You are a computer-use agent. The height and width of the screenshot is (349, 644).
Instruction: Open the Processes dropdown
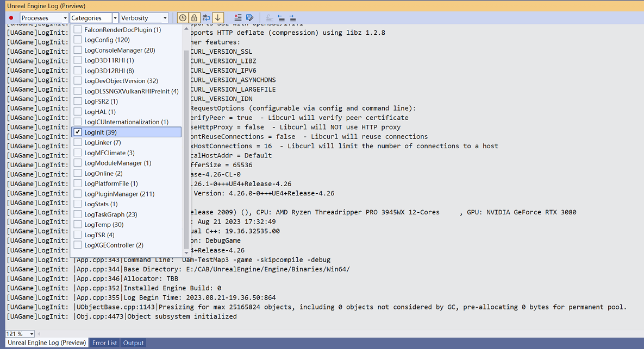44,17
